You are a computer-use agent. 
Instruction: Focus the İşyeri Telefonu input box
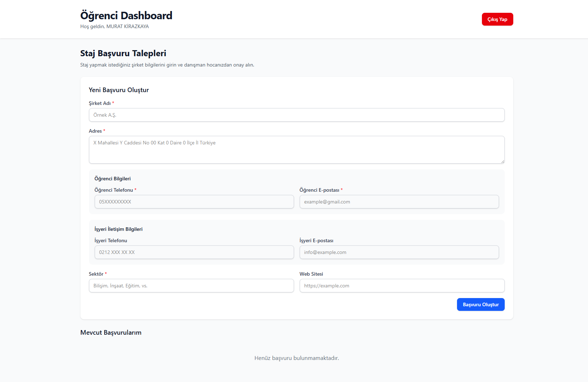tap(194, 252)
